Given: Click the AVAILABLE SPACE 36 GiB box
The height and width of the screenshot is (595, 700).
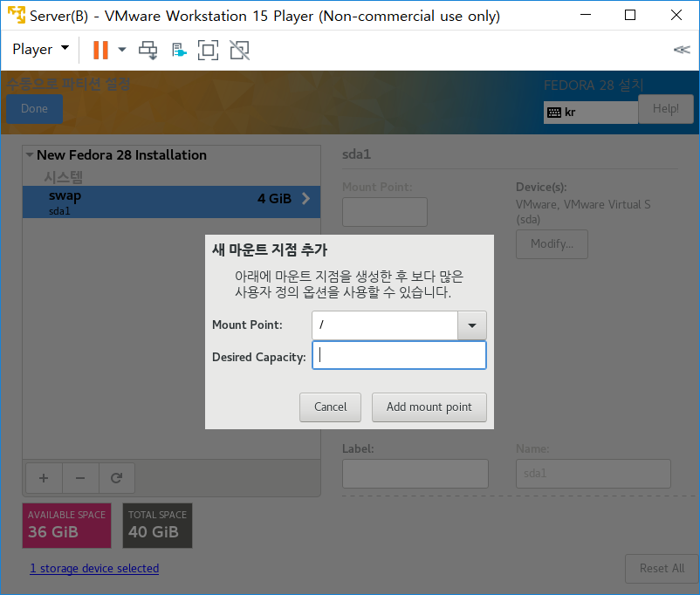Looking at the screenshot, I should pyautogui.click(x=67, y=525).
